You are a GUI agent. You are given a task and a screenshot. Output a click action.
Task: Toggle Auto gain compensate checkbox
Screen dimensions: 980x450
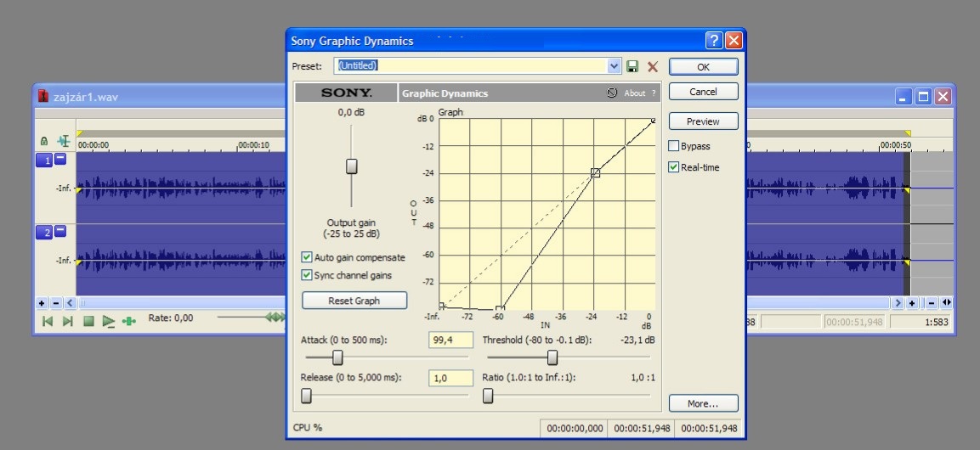coord(307,257)
